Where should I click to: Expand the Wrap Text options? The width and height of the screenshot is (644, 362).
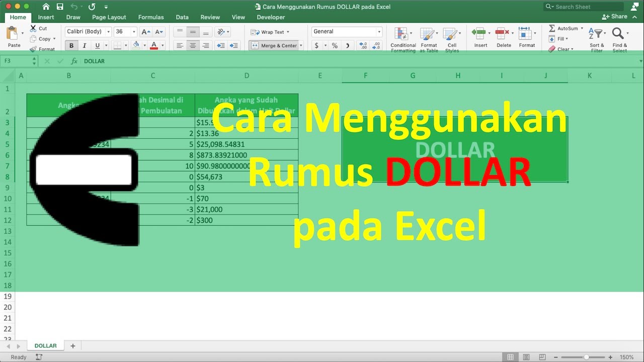(288, 32)
